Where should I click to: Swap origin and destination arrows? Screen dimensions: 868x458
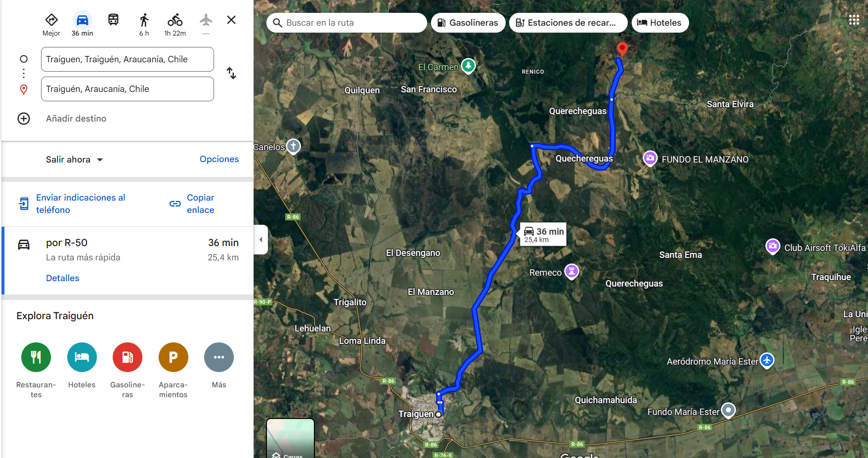coord(231,73)
